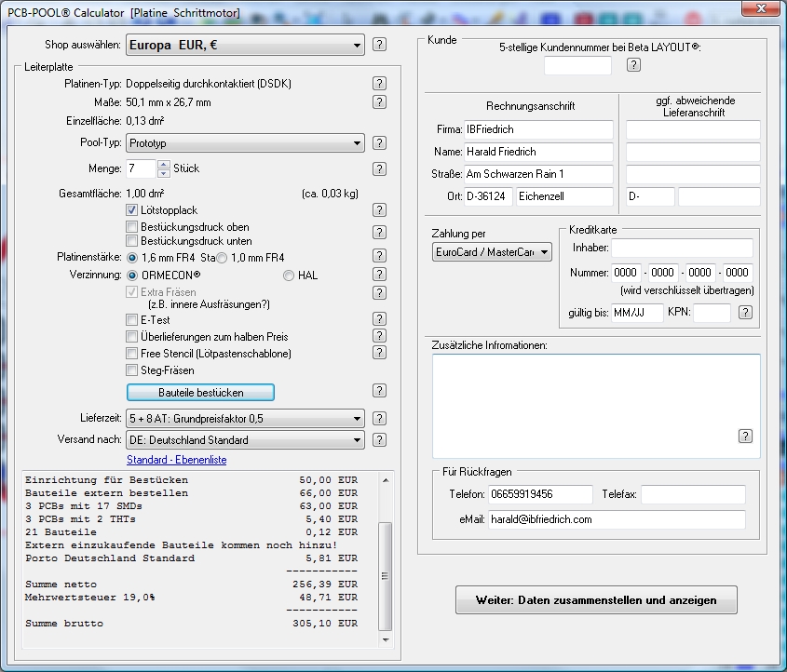
Task: Increase Menge with the up stepper arrow
Action: pos(164,165)
